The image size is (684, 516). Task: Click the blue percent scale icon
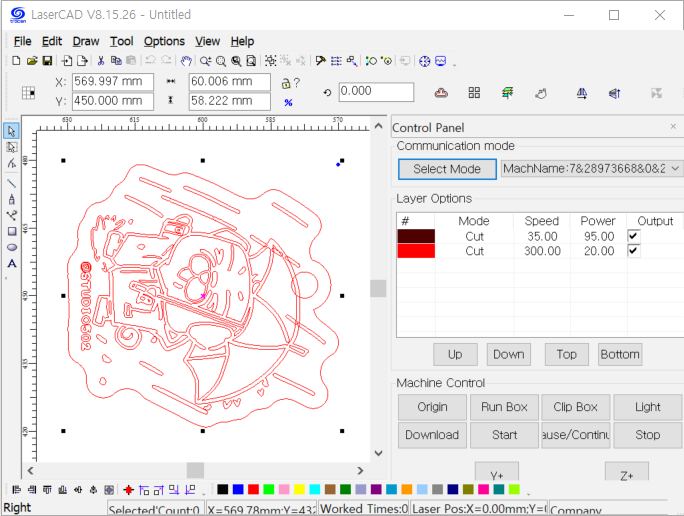point(288,103)
